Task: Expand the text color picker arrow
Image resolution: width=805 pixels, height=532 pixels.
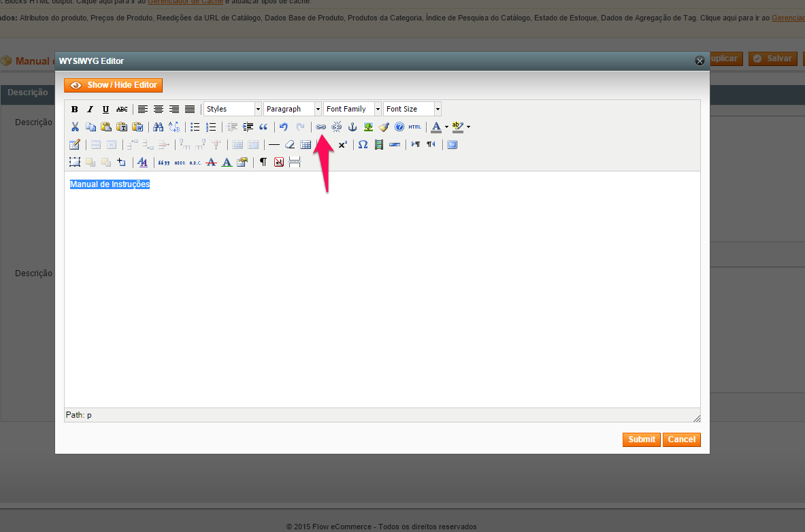Action: [x=446, y=127]
